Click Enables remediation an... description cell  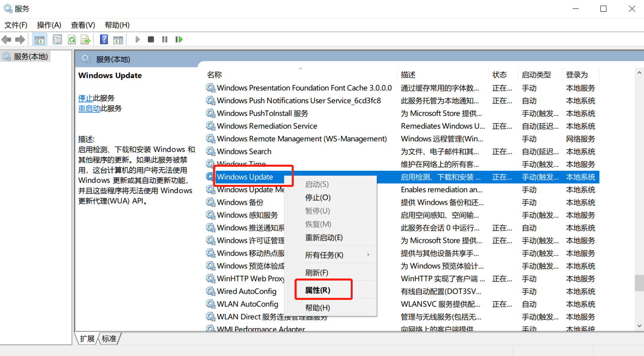tap(442, 190)
